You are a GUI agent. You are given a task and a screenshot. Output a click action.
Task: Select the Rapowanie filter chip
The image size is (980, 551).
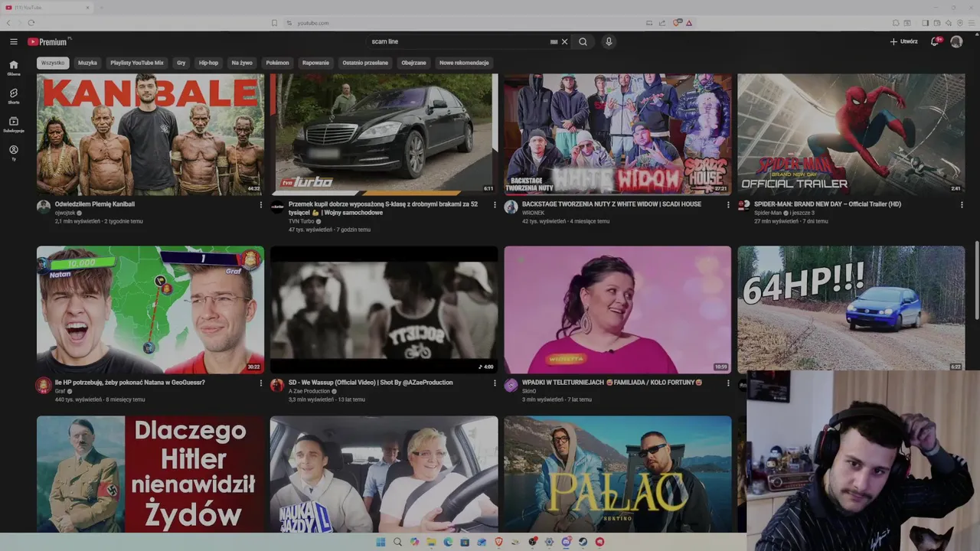(315, 63)
